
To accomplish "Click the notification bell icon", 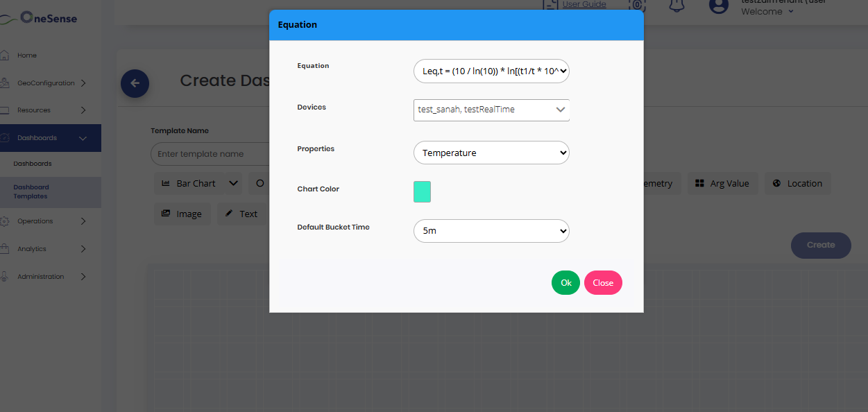I will point(676,6).
